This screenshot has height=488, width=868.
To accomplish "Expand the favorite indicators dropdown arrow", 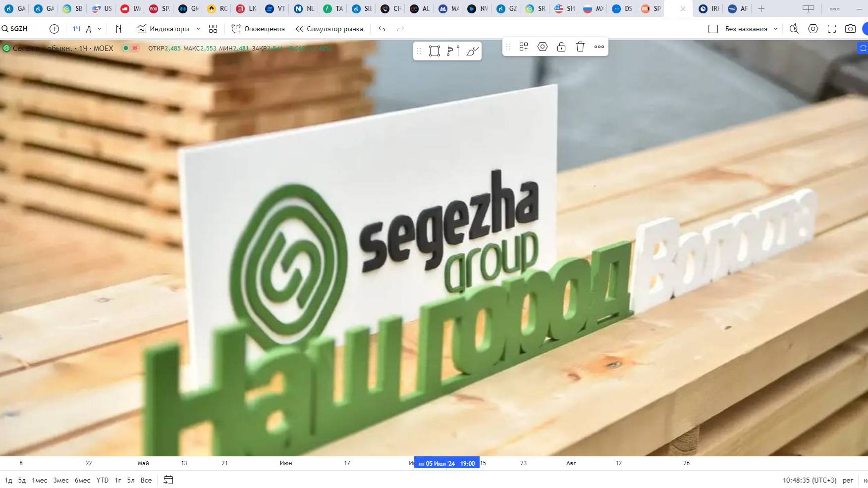I will 199,29.
